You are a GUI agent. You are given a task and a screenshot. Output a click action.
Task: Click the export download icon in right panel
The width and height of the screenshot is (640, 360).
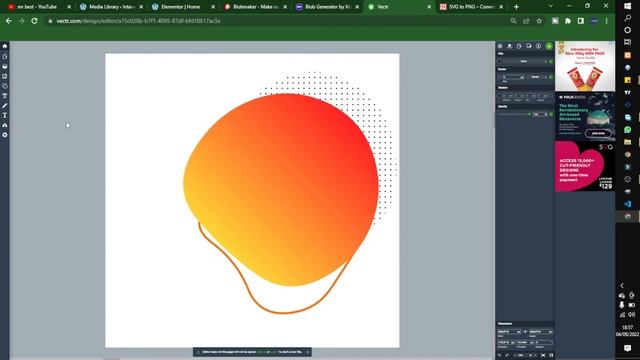tap(509, 46)
